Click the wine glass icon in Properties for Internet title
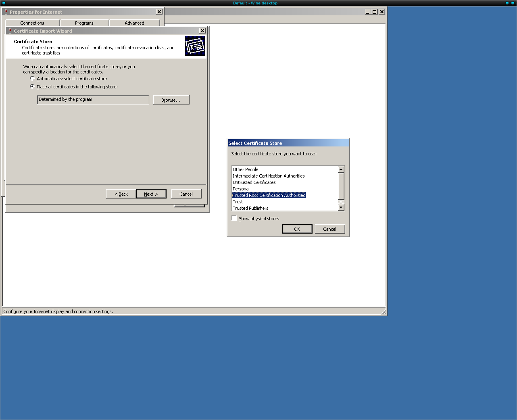517x420 pixels. [x=6, y=12]
